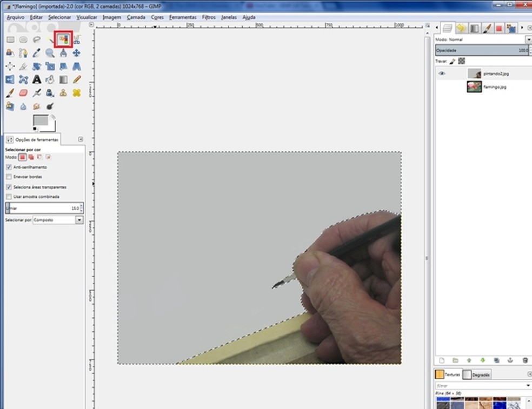Screen dimensions: 532x409
Task: Switch to the Degradês tab
Action: pos(477,375)
